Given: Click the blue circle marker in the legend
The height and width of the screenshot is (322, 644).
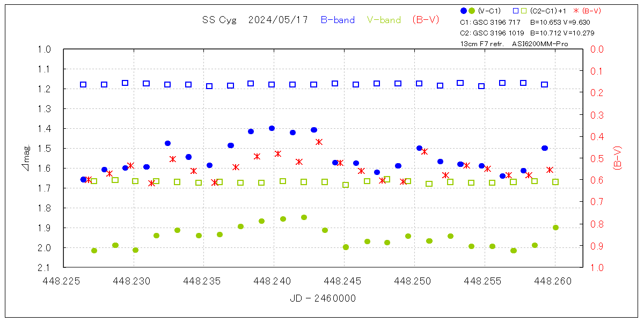Looking at the screenshot, I should point(464,11).
